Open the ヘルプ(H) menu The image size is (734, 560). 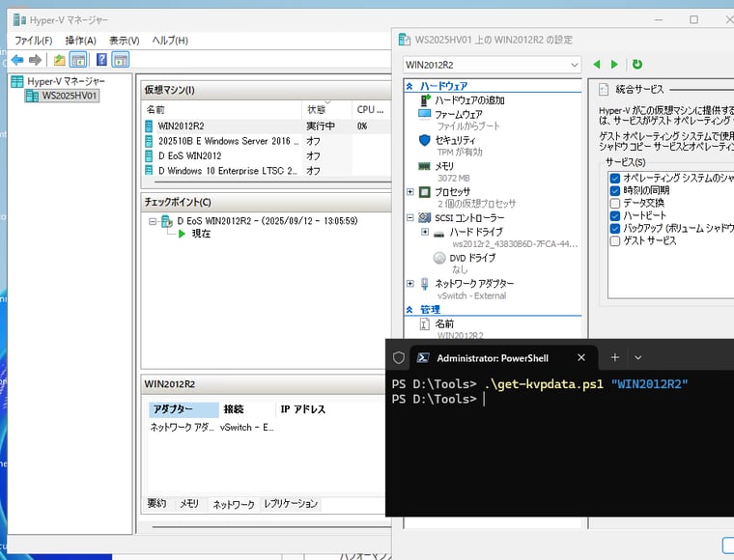(x=170, y=41)
